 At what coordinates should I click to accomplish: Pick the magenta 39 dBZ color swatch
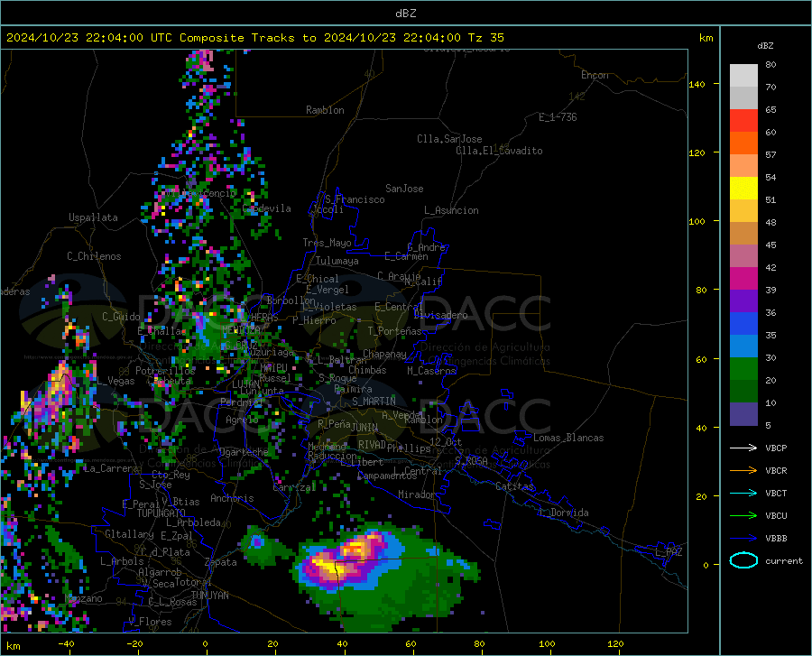click(743, 279)
